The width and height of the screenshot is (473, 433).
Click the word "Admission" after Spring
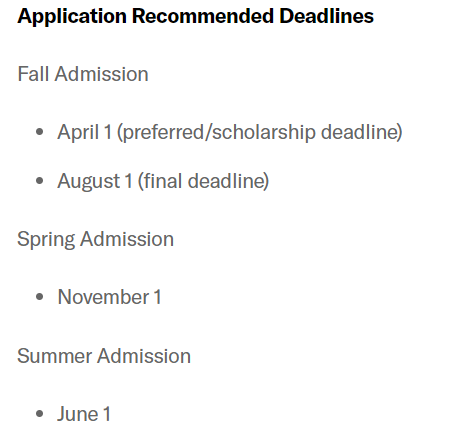(x=127, y=239)
